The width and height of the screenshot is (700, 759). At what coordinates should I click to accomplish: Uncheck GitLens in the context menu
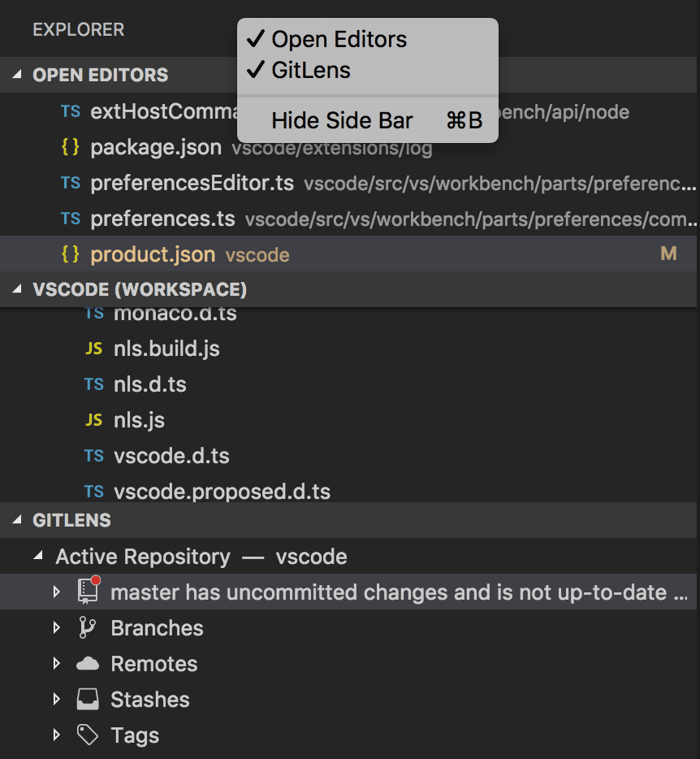310,71
